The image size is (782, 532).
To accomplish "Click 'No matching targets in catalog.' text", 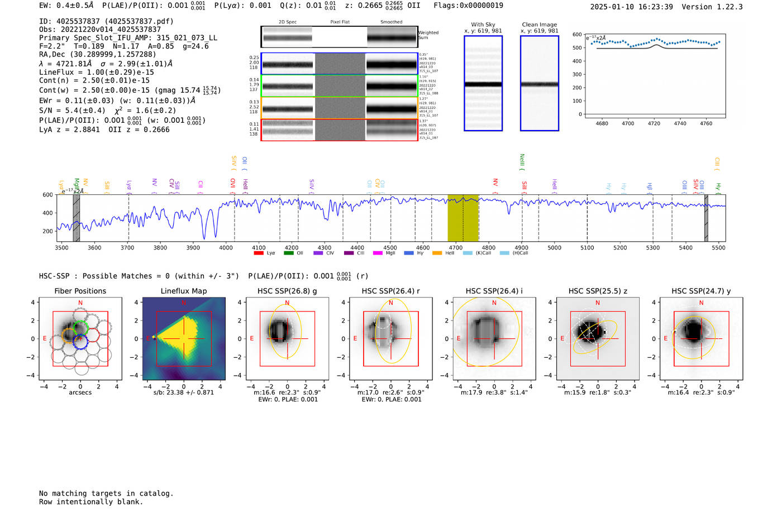I will pos(106,493).
